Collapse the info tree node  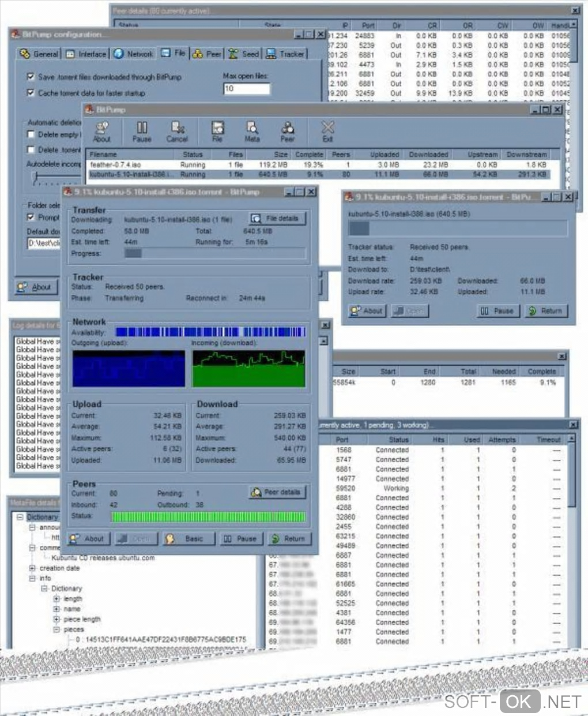(32, 578)
